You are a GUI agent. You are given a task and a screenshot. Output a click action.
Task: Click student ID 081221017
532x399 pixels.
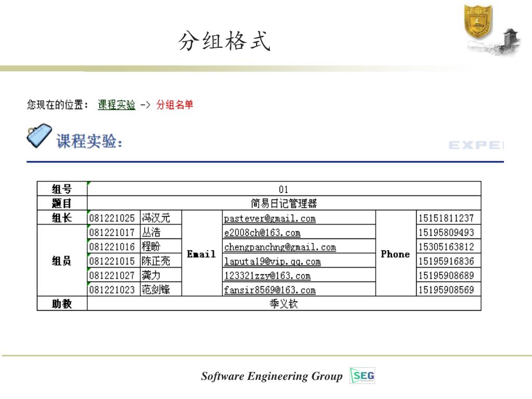tap(112, 232)
